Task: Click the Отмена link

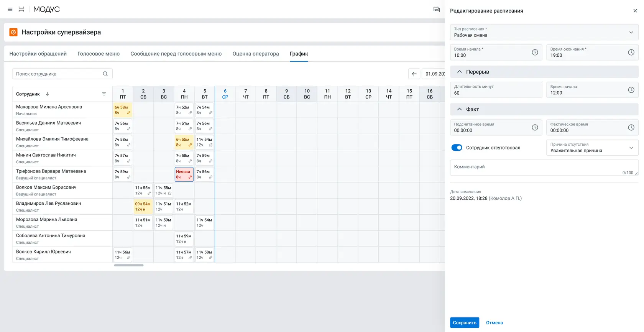Action: [495, 323]
